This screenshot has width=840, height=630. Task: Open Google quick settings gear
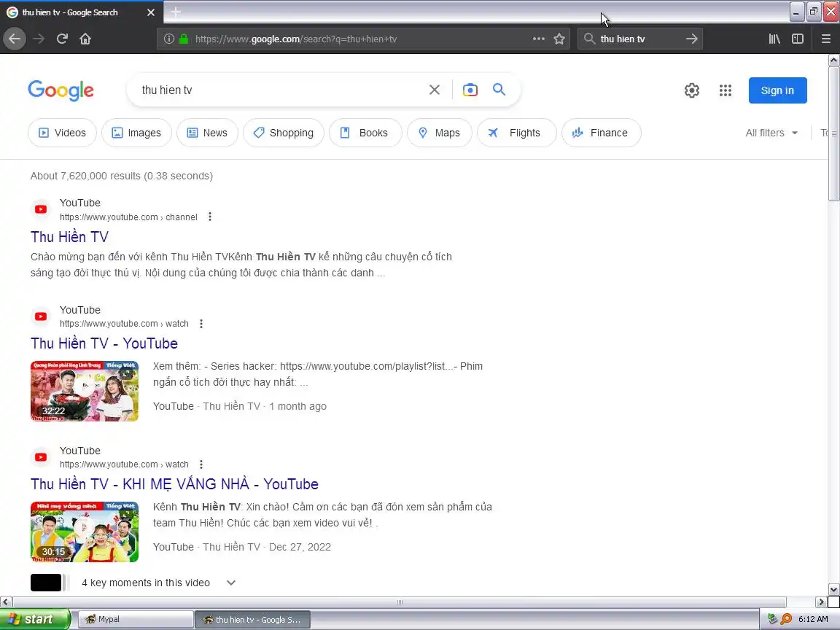point(691,90)
